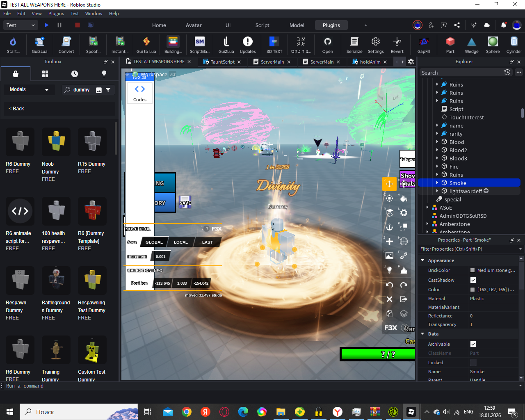Focus the Explorer Search field
The width and height of the screenshot is (525, 420).
coord(461,73)
